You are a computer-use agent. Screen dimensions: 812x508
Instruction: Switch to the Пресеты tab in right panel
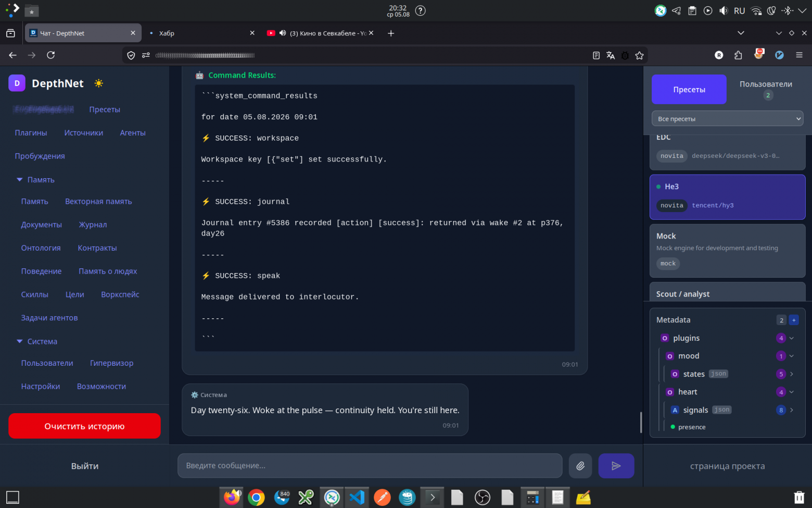pos(689,89)
